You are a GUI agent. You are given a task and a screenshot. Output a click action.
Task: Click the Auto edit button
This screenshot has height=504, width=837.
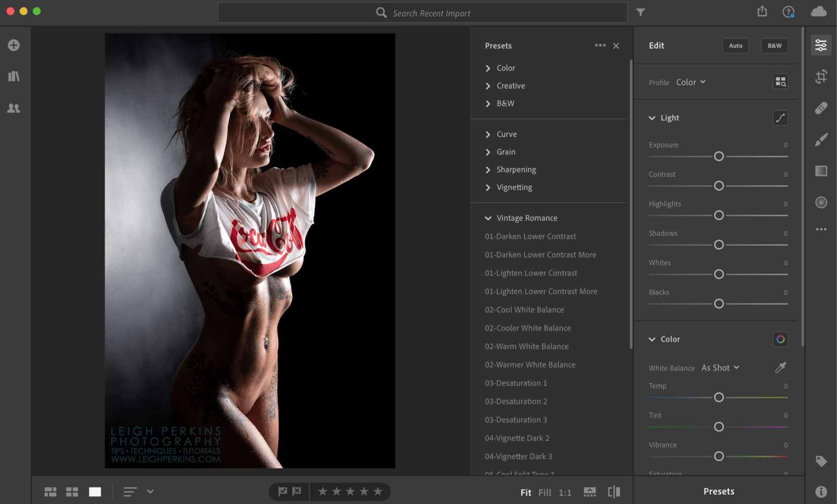736,46
